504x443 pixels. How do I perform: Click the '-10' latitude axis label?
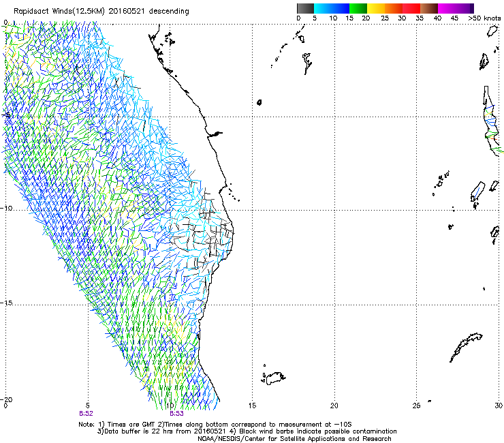[6, 208]
